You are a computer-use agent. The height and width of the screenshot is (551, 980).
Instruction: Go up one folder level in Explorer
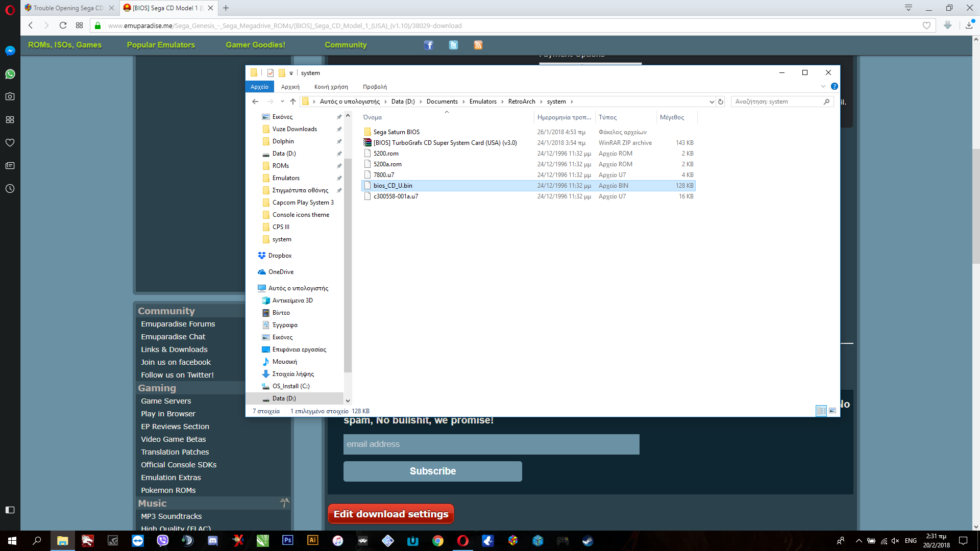pos(292,102)
